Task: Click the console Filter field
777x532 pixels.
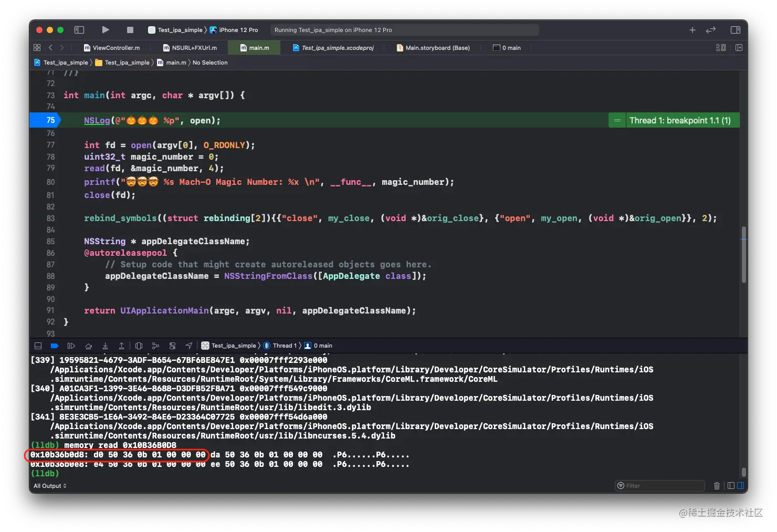Action: [659, 486]
